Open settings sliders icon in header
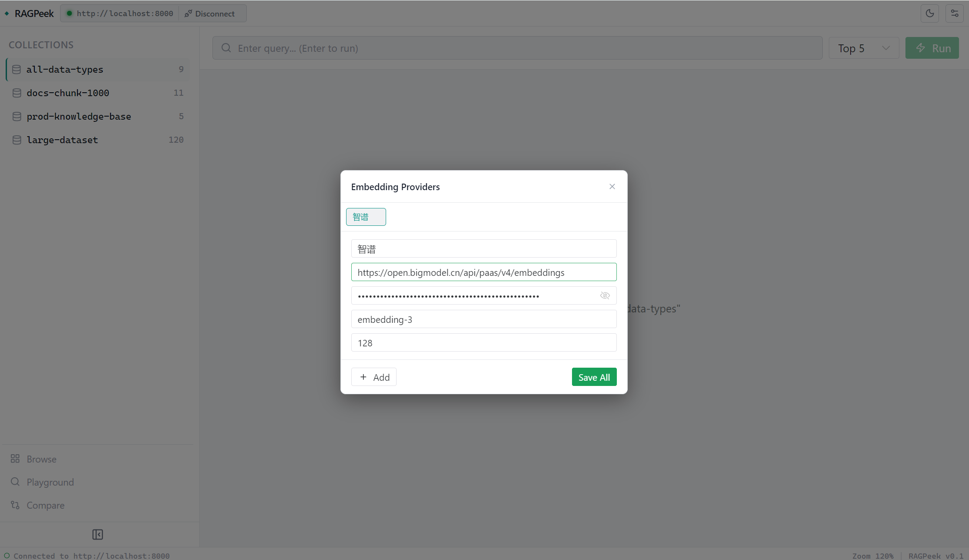The height and width of the screenshot is (560, 969). click(x=955, y=13)
